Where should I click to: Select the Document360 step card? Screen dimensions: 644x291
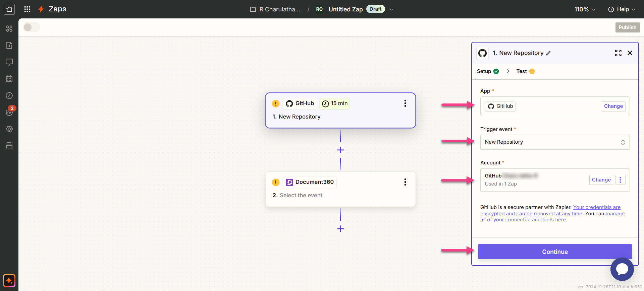pyautogui.click(x=340, y=189)
